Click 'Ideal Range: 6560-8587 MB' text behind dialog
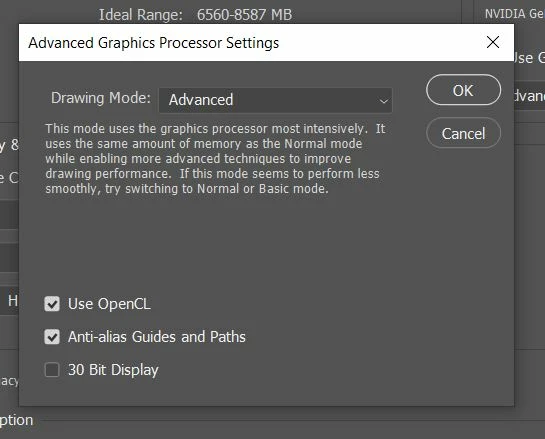Viewport: 545px width, 439px height. (x=195, y=15)
